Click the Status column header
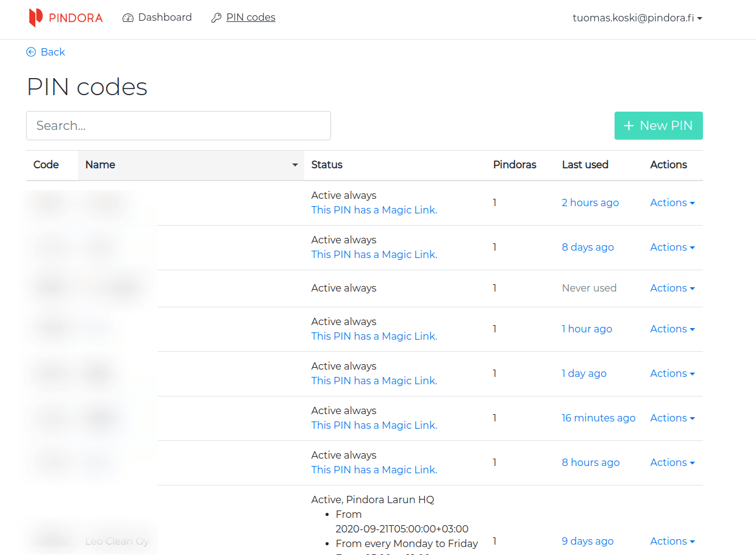The image size is (756, 555). (x=327, y=165)
